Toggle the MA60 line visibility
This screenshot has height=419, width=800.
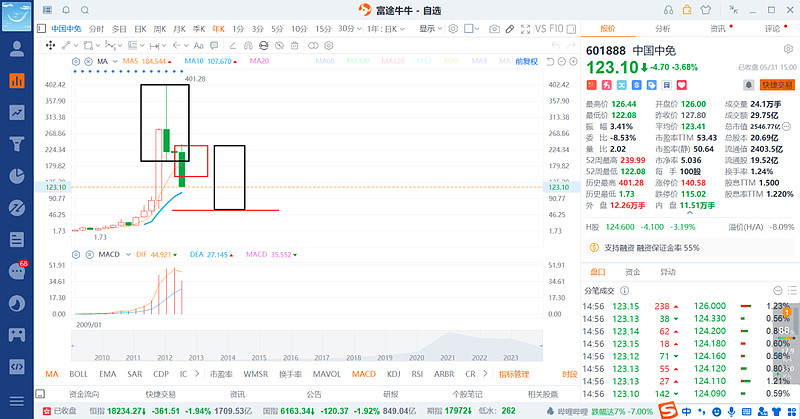[324, 61]
